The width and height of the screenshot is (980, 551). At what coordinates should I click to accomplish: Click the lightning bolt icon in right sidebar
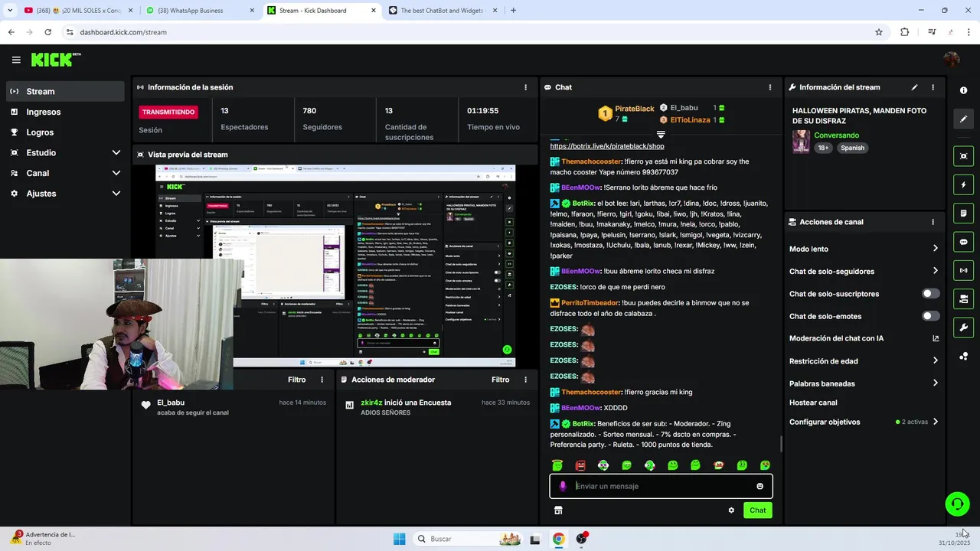(x=963, y=184)
